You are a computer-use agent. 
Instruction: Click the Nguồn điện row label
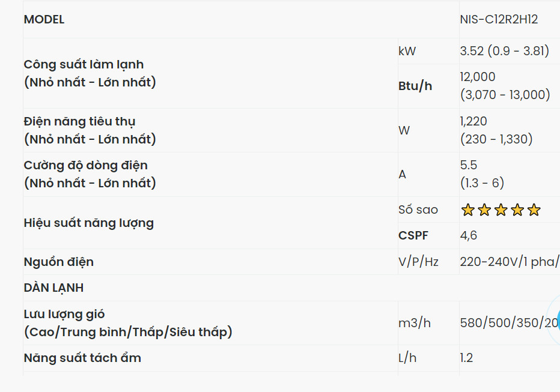(58, 262)
